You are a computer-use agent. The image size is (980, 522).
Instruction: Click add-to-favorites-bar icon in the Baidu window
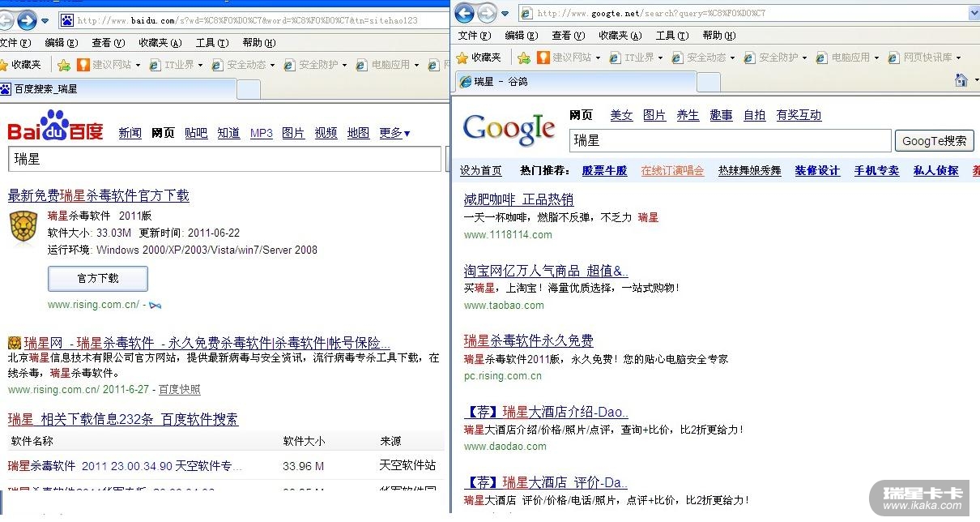[64, 65]
